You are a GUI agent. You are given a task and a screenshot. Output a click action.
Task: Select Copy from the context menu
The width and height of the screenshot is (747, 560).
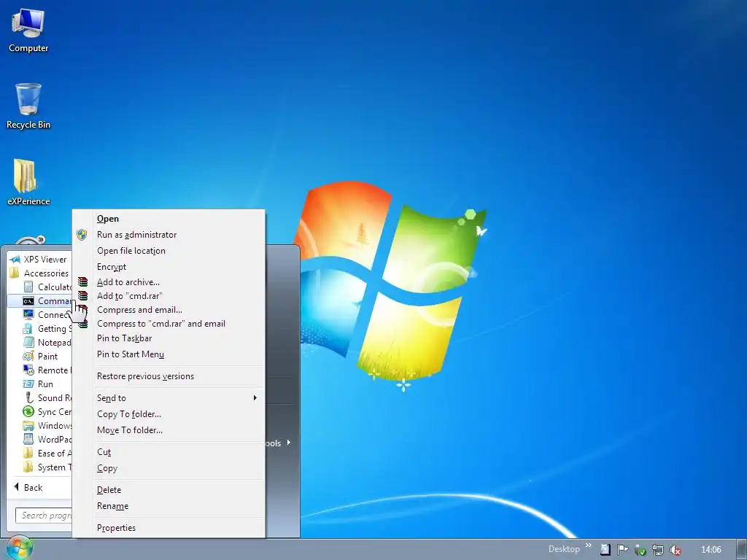169,468
